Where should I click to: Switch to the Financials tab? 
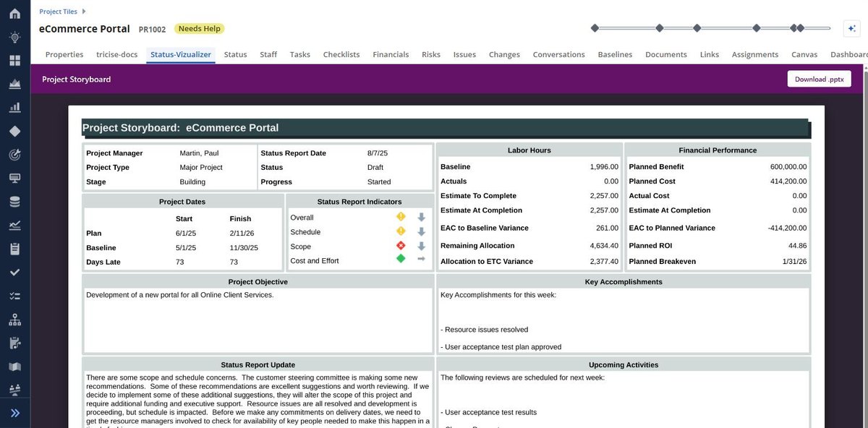click(391, 54)
